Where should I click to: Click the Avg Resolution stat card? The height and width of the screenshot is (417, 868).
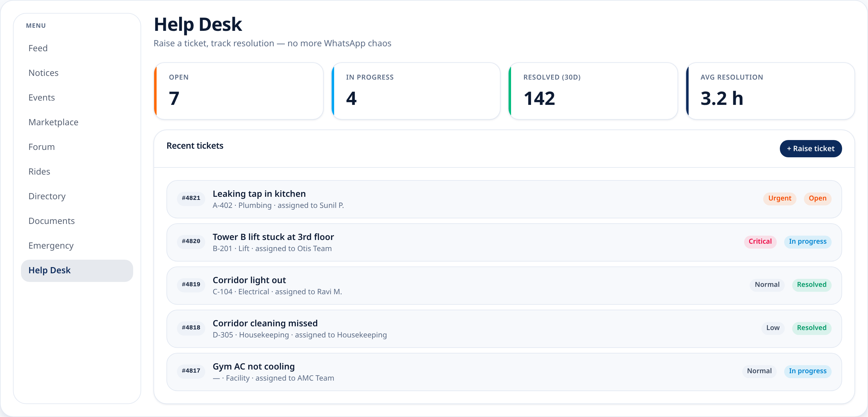coord(770,91)
